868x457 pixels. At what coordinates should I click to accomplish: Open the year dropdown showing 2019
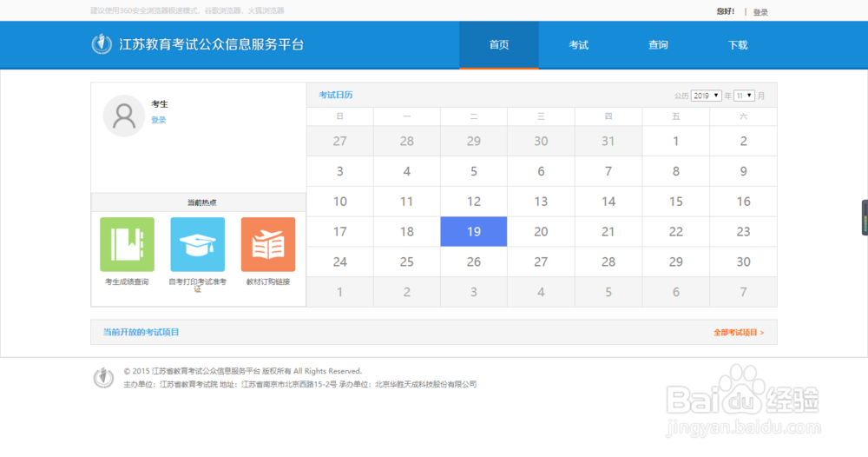706,96
